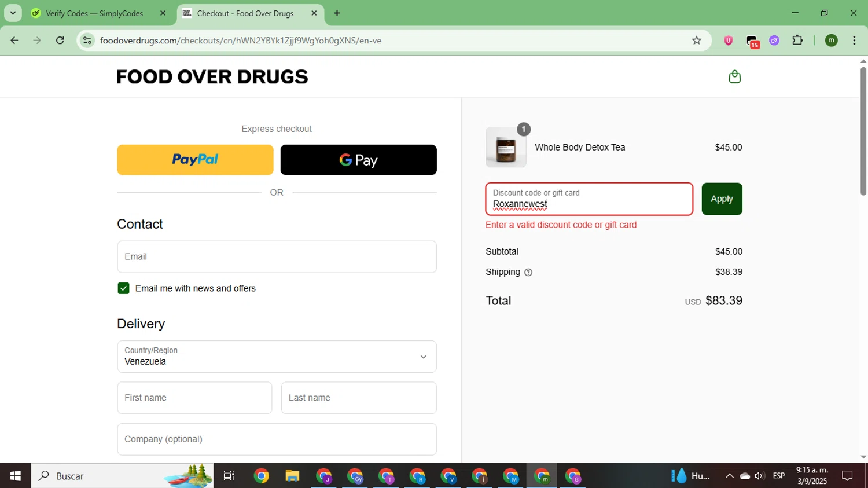
Task: Bookmark this page with the star icon
Action: (x=697, y=41)
